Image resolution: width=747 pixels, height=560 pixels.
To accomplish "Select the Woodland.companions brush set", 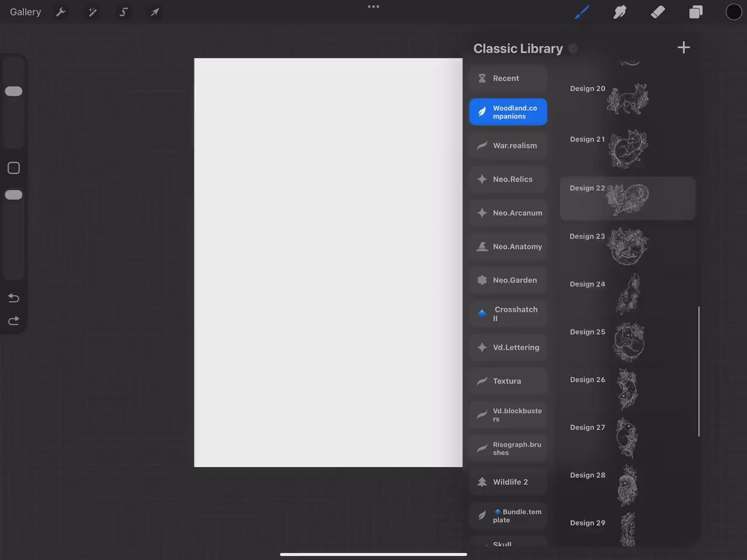I will coord(508,112).
